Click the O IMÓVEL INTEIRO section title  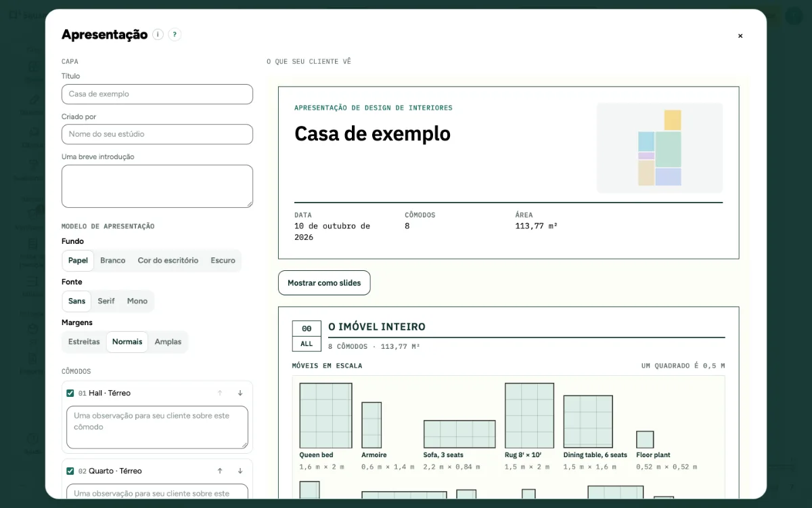coord(377,326)
